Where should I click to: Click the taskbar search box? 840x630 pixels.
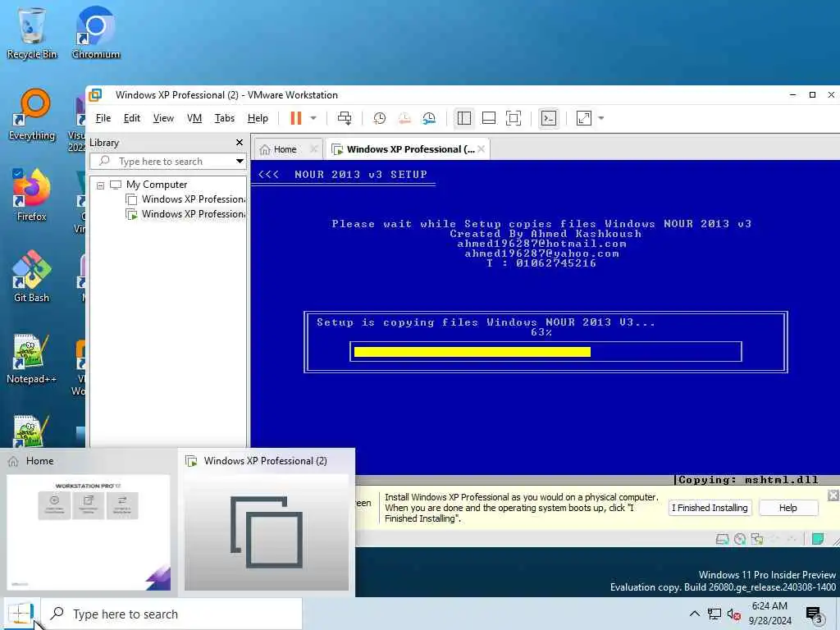pyautogui.click(x=172, y=614)
